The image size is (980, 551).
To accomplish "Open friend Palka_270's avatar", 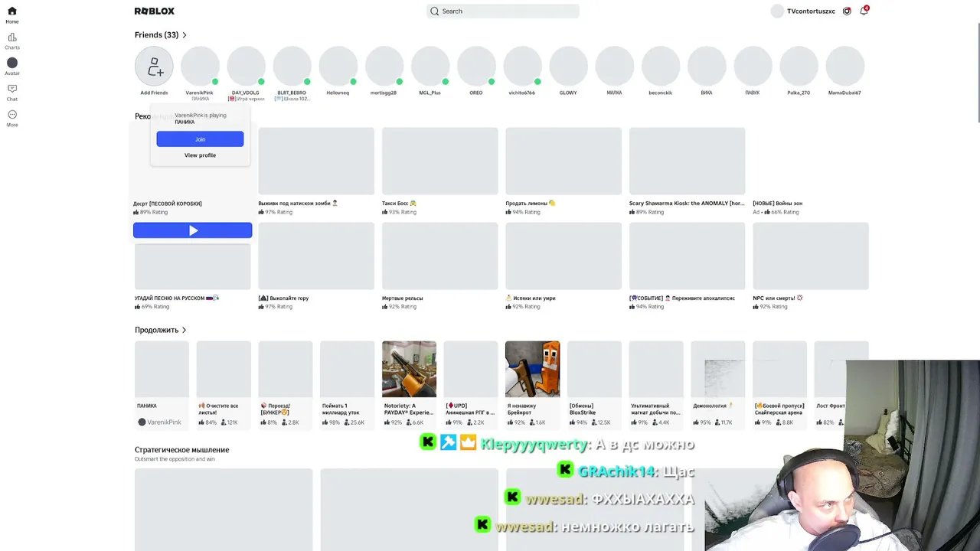I will (x=799, y=66).
